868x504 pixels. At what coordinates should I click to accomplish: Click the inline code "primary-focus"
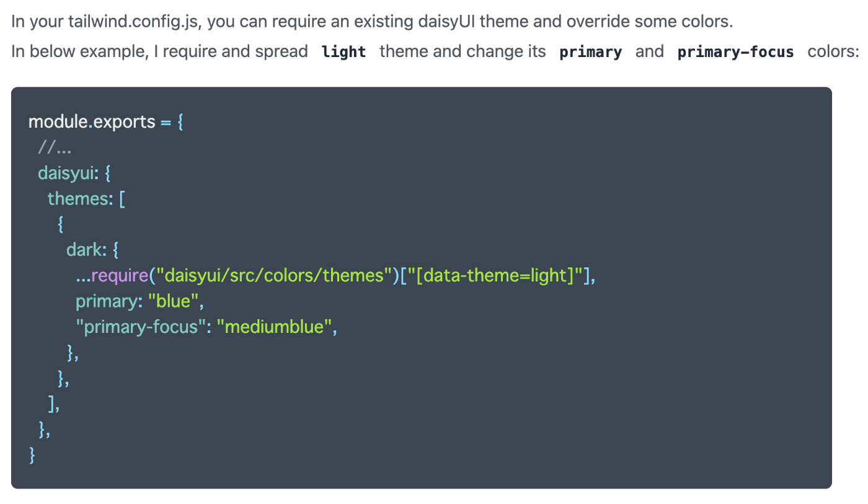coord(735,51)
